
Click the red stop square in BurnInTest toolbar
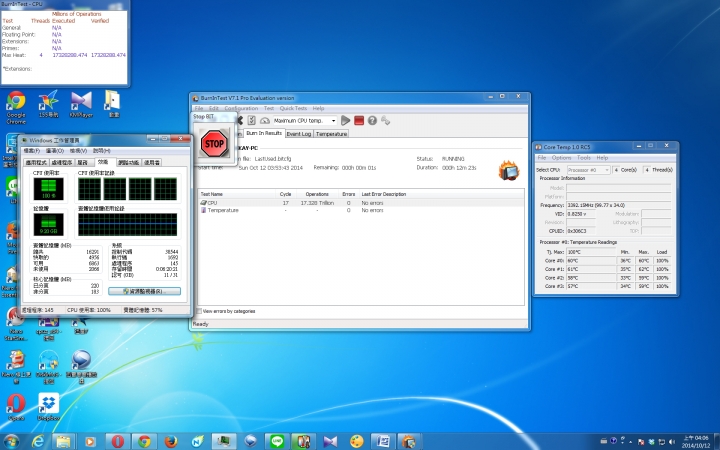[x=359, y=120]
